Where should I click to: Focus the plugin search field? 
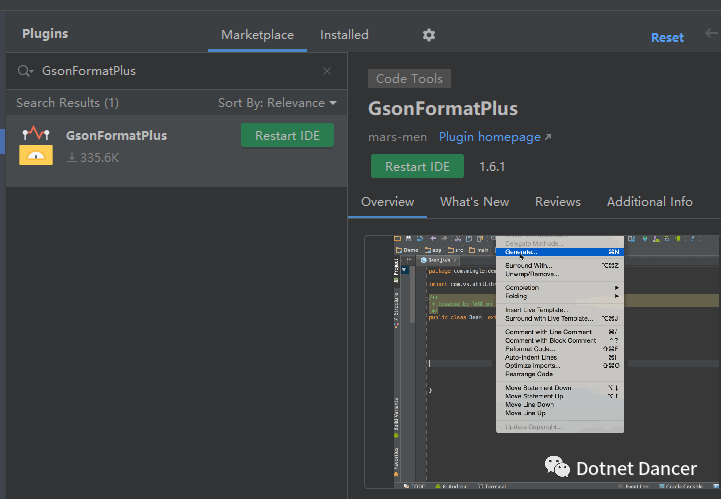point(177,71)
